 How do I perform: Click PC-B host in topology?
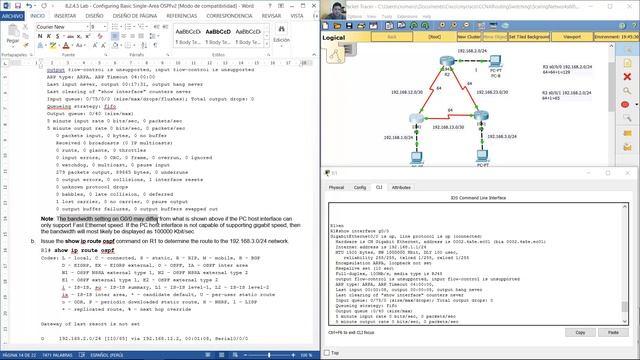coord(496,62)
